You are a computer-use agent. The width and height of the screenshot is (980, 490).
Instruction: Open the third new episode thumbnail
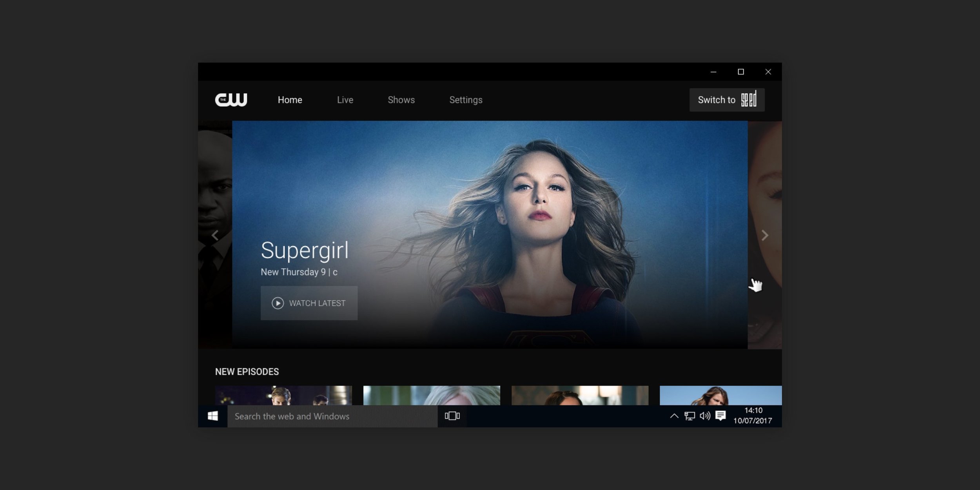tap(580, 395)
